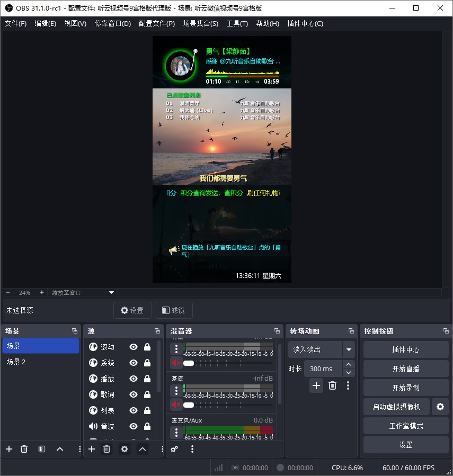Click the 开始直播 button
This screenshot has width=453, height=476.
406,369
